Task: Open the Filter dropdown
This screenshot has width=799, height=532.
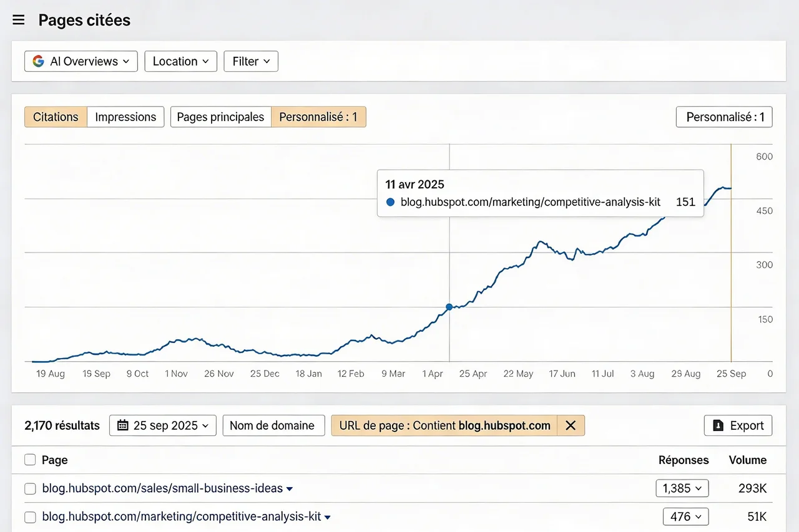Action: tap(250, 61)
